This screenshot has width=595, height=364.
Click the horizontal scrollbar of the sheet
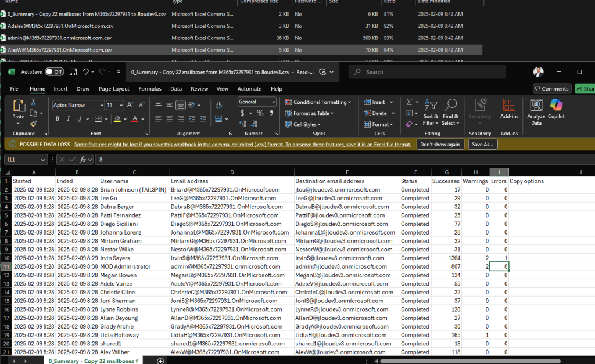(x=470, y=361)
